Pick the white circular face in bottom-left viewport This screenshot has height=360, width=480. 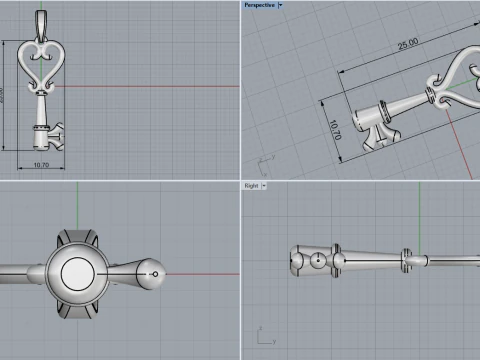pyautogui.click(x=78, y=274)
